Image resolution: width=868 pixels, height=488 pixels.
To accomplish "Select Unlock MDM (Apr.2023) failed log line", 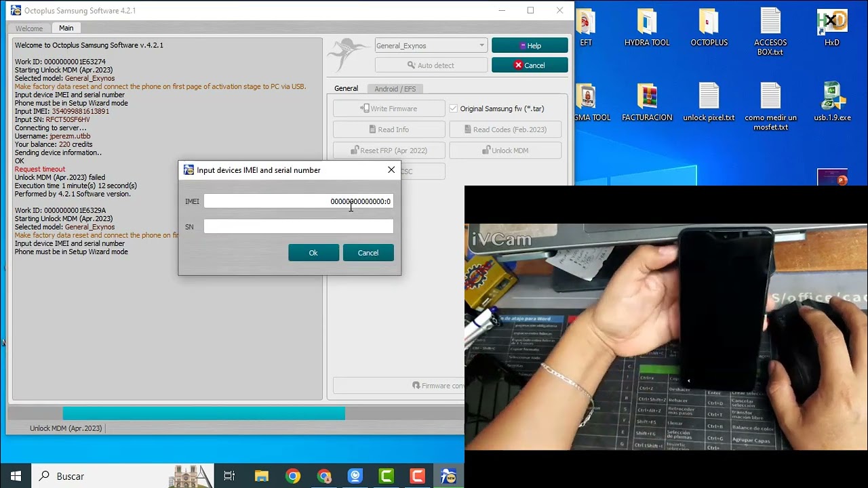I will point(60,178).
